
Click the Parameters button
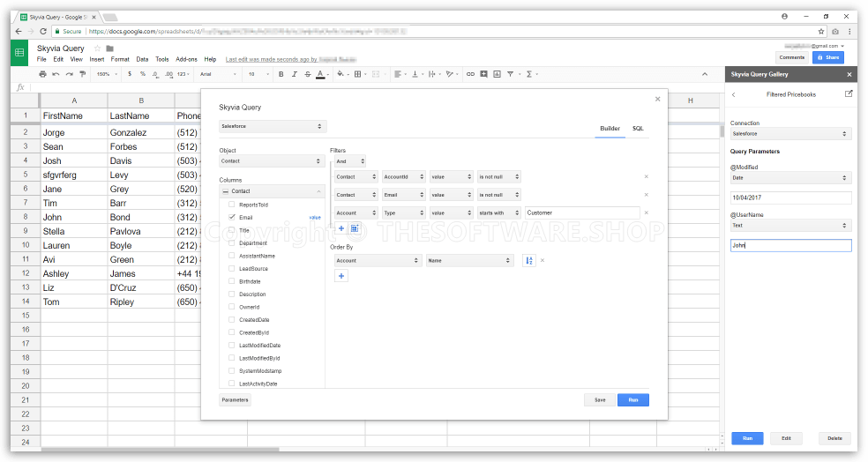point(236,400)
